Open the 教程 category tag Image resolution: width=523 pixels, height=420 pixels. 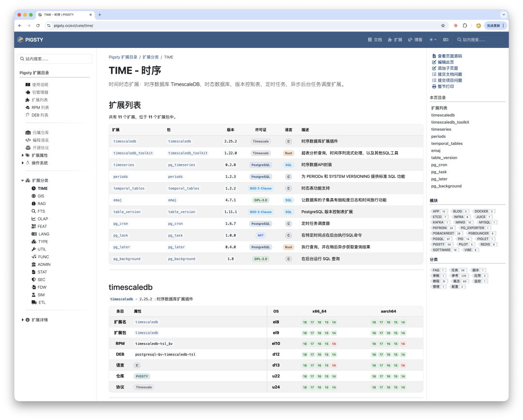coord(438,281)
